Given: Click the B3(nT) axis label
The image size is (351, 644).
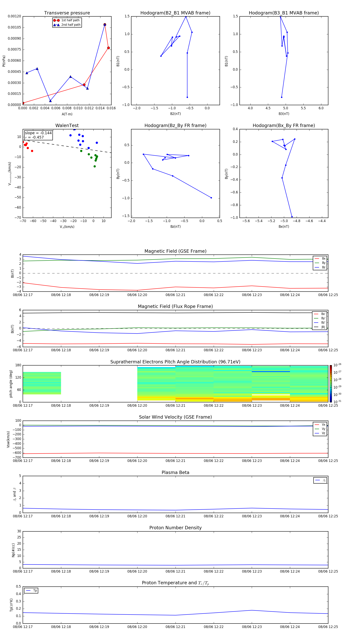Looking at the screenshot, I should tap(284, 114).
